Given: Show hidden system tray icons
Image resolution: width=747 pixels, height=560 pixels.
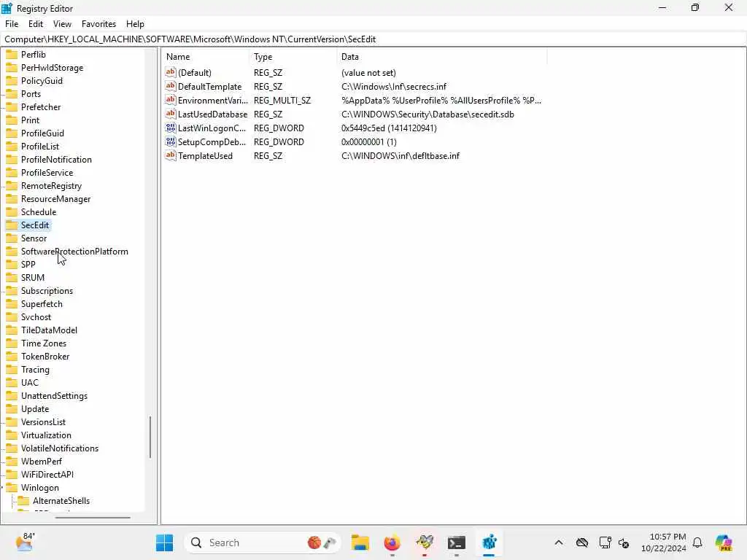Looking at the screenshot, I should coord(559,542).
